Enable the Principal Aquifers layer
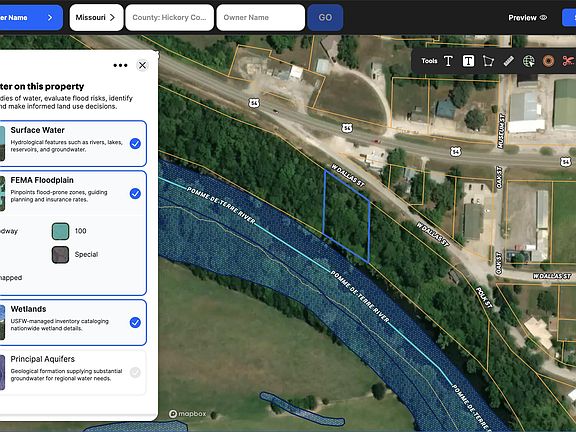The width and height of the screenshot is (576, 432). pos(135,372)
